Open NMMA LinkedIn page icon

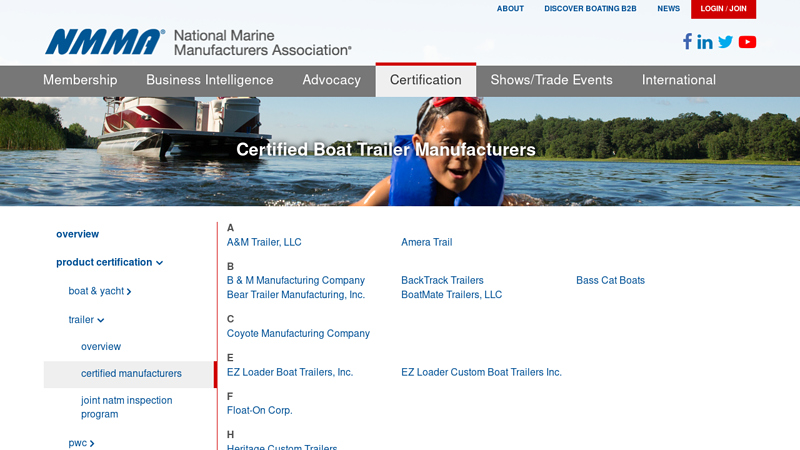[x=705, y=42]
